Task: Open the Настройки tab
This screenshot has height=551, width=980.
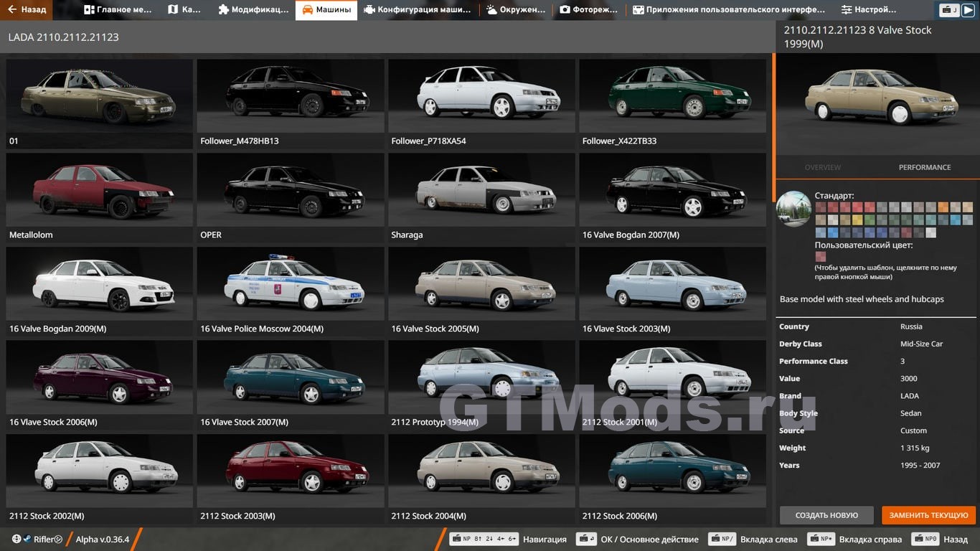Action: click(x=869, y=10)
